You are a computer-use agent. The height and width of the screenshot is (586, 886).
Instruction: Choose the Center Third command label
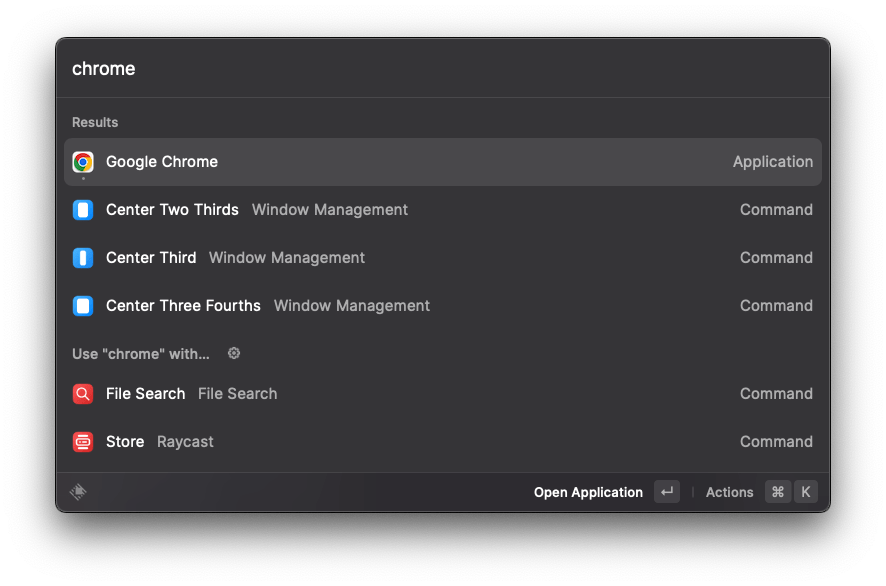pos(151,258)
